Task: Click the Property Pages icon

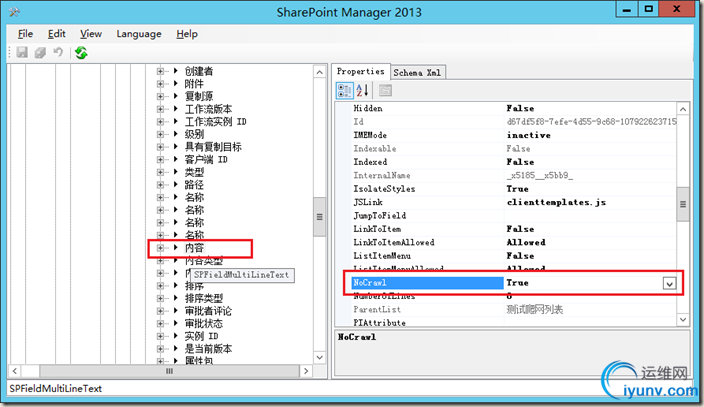Action: (385, 90)
